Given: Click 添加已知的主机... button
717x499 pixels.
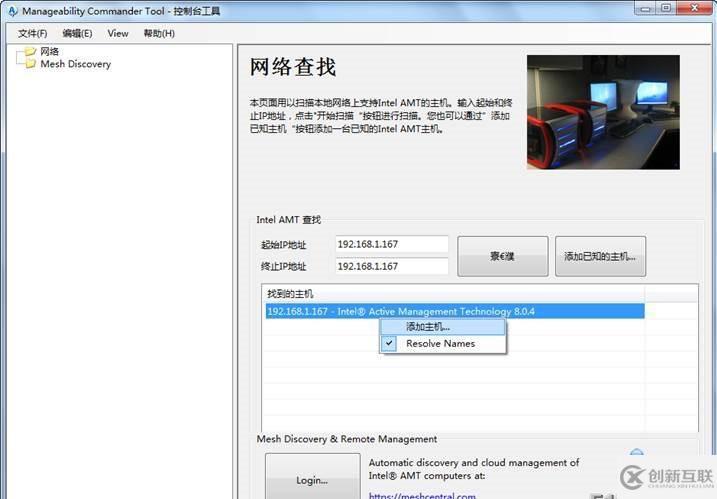Looking at the screenshot, I should tap(600, 256).
